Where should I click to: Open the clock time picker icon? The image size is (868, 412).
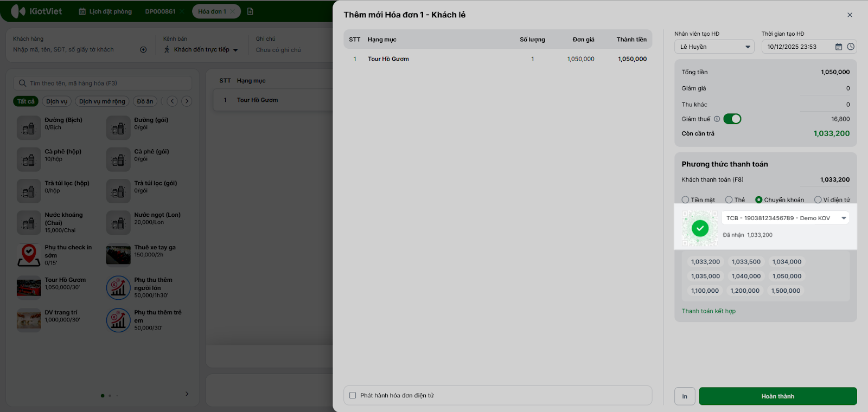pyautogui.click(x=851, y=47)
